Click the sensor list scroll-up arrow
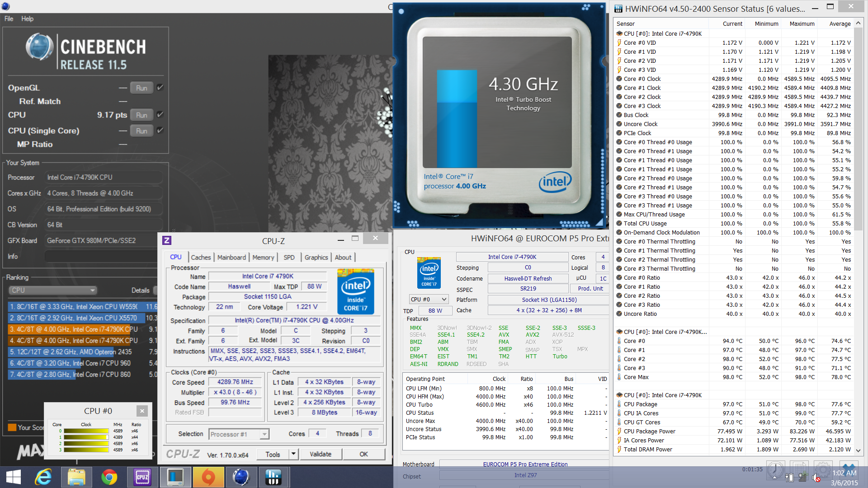Viewport: 868px width, 488px height. pos(858,23)
